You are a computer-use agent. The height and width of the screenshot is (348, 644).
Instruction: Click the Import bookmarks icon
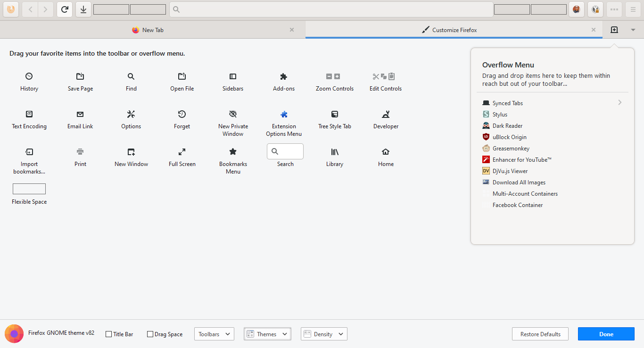point(29,152)
